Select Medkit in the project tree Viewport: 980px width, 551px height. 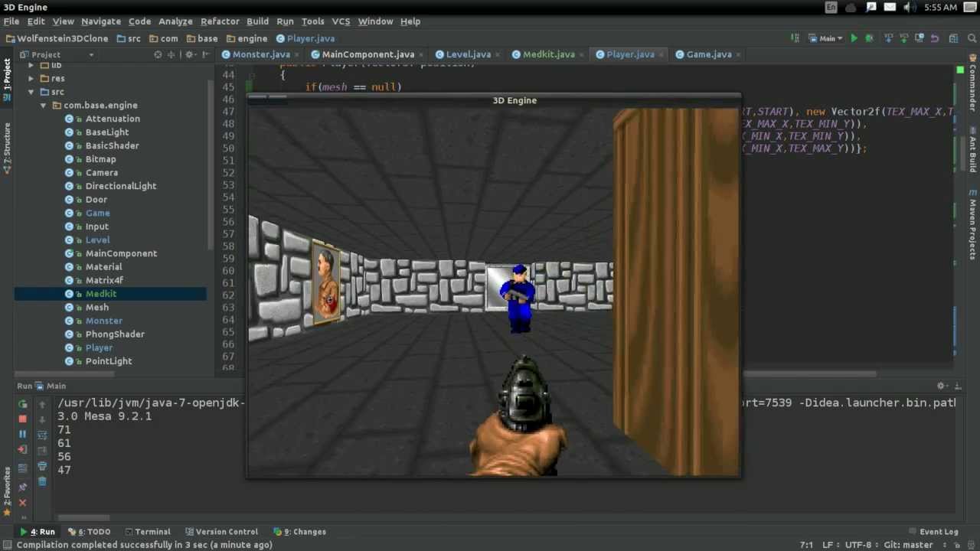tap(100, 294)
